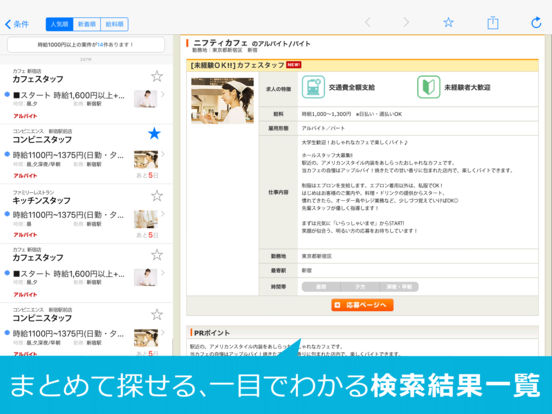552x414 pixels.
Task: Tap thumbnail of topmost カフェスタッフ listing
Action: [145, 99]
